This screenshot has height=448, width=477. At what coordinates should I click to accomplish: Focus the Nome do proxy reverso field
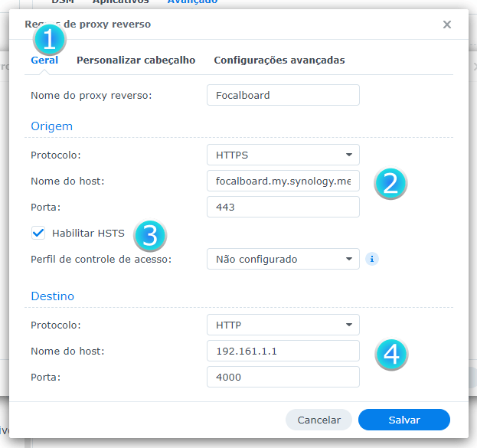click(x=283, y=96)
